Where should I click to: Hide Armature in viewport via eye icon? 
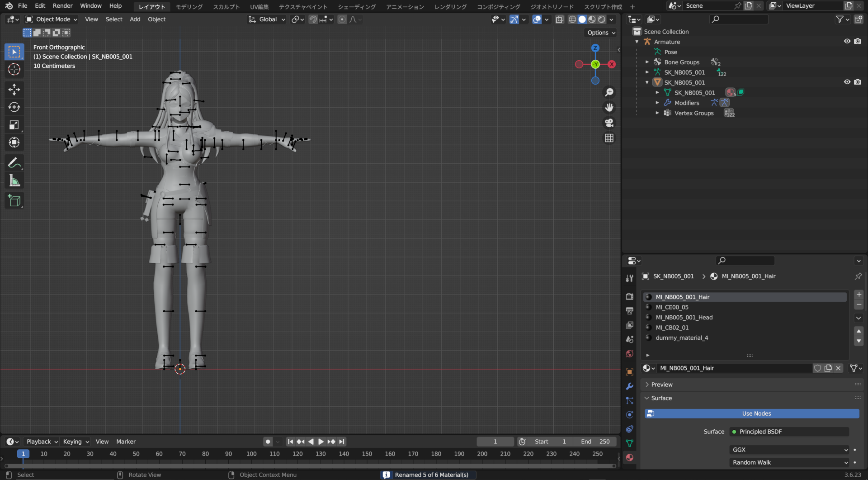point(847,42)
